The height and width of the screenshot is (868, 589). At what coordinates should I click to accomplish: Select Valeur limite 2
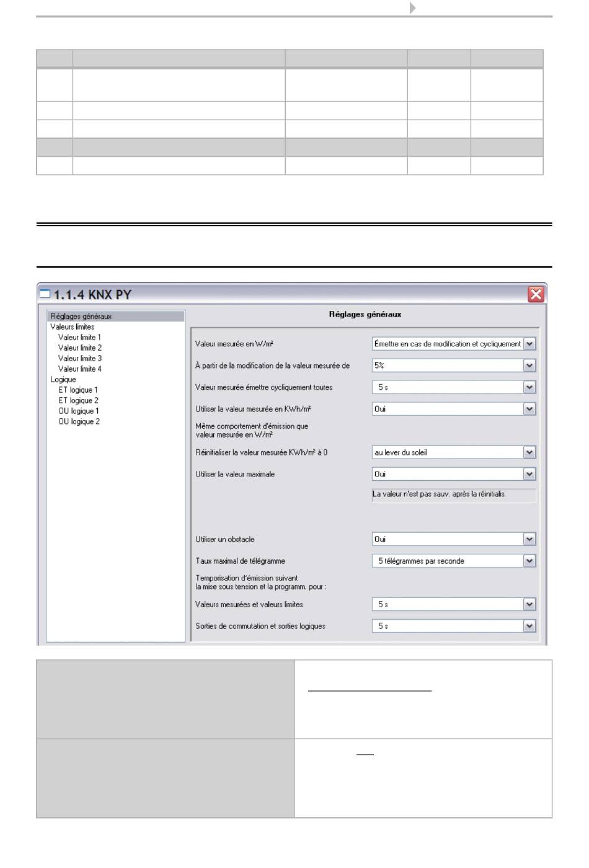pos(80,348)
